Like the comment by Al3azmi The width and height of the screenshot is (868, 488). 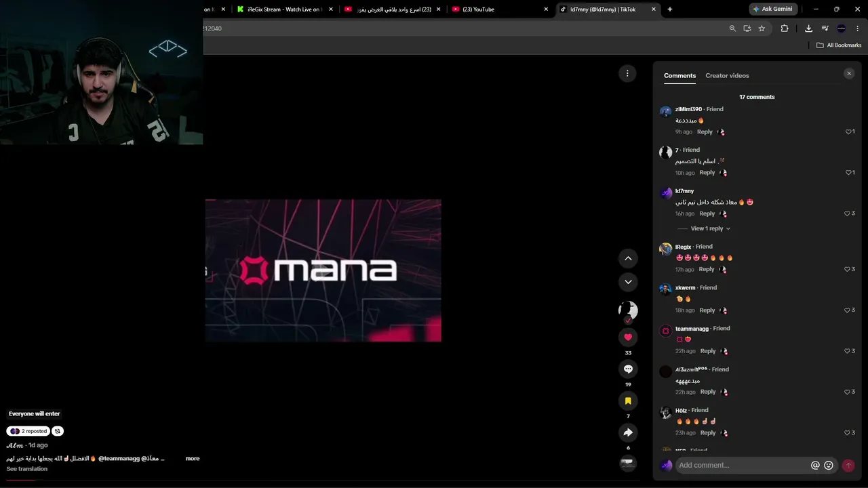847,392
